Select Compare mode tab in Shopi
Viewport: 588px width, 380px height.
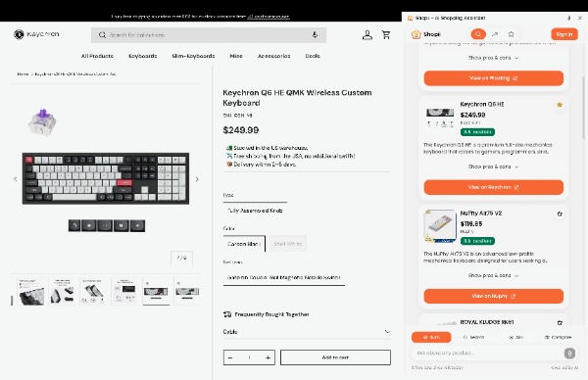point(558,337)
